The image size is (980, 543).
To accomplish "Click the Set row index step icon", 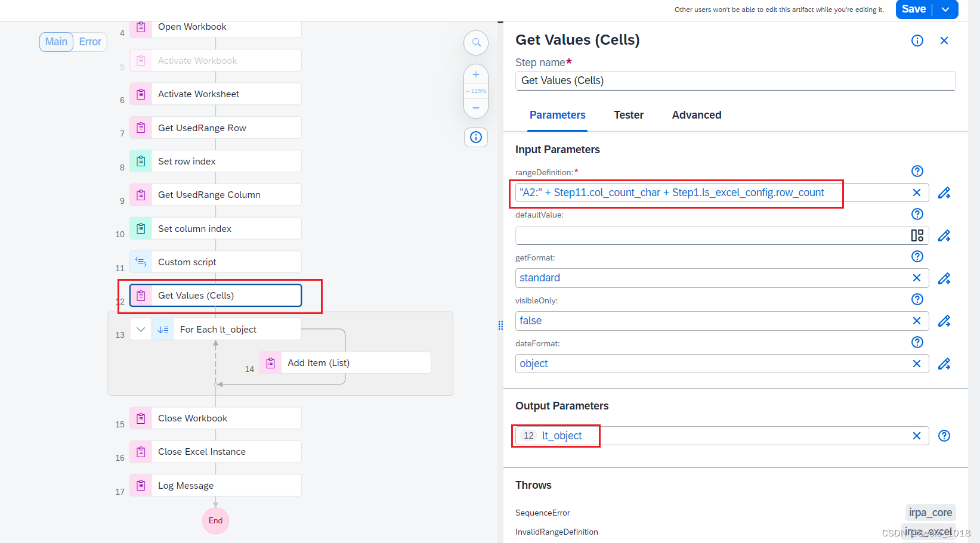I will [x=141, y=161].
